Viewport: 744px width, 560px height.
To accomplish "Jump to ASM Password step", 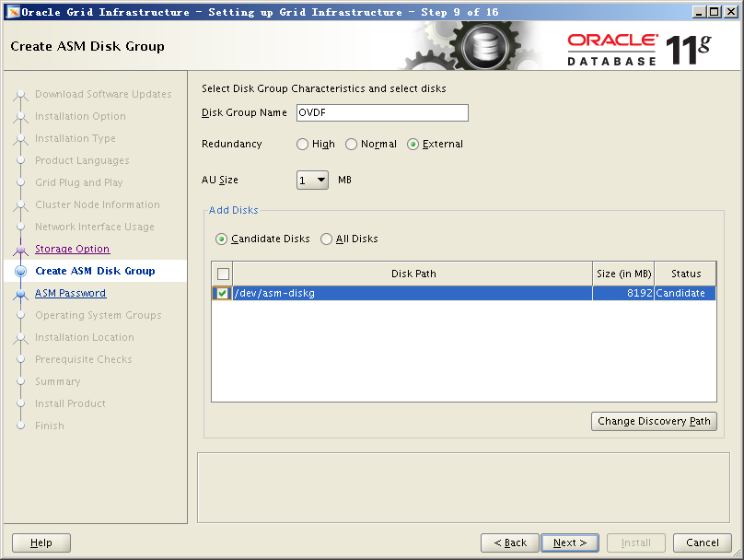I will 70,294.
